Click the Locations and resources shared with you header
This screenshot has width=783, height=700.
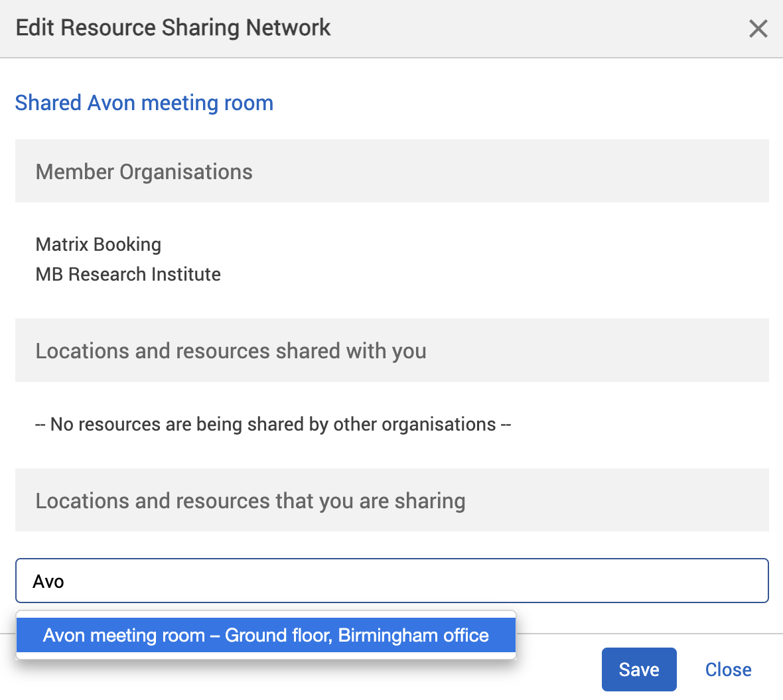tap(231, 350)
